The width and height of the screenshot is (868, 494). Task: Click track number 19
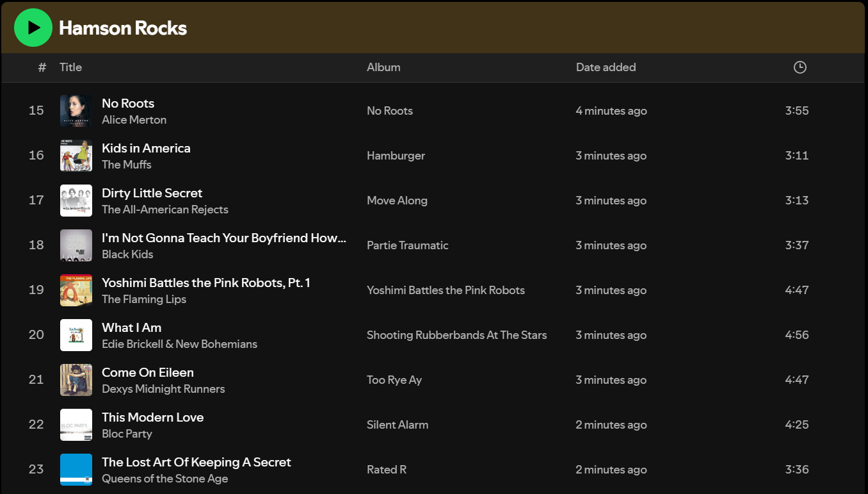click(36, 290)
